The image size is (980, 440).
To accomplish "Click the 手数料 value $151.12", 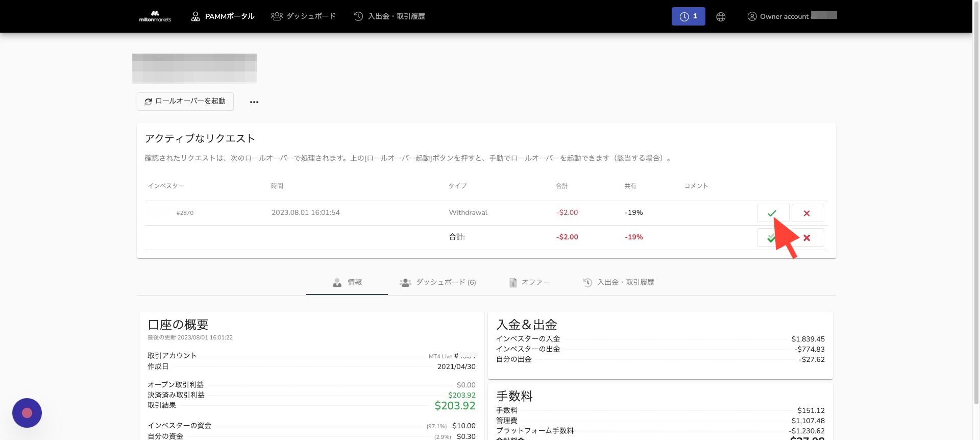I will [811, 410].
